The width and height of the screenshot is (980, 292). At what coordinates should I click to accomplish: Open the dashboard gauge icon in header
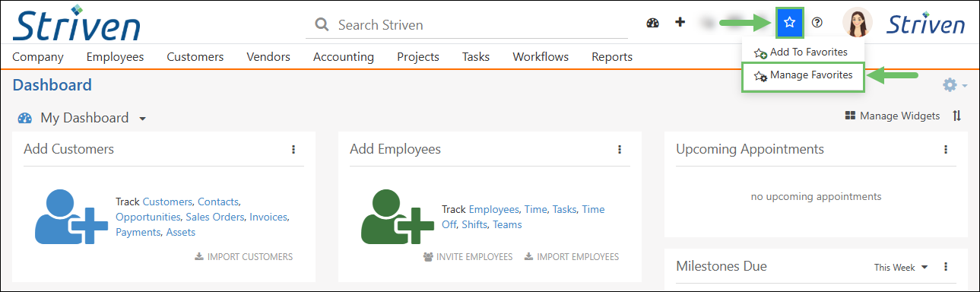(x=652, y=23)
